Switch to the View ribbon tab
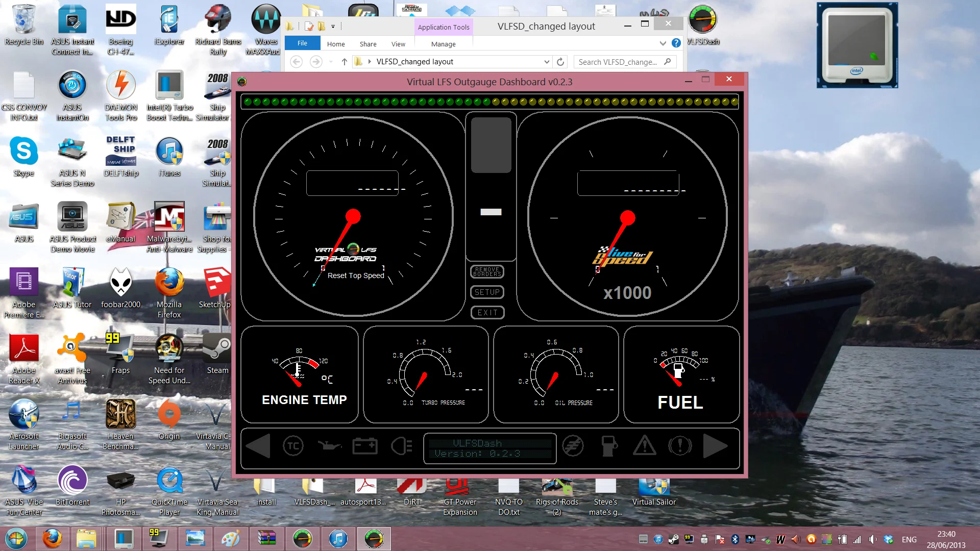 tap(398, 44)
